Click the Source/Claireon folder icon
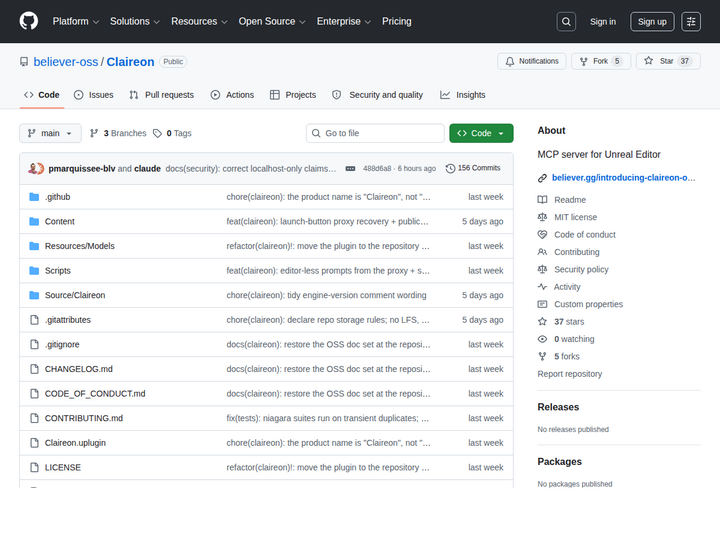The image size is (720, 540). pyautogui.click(x=34, y=295)
